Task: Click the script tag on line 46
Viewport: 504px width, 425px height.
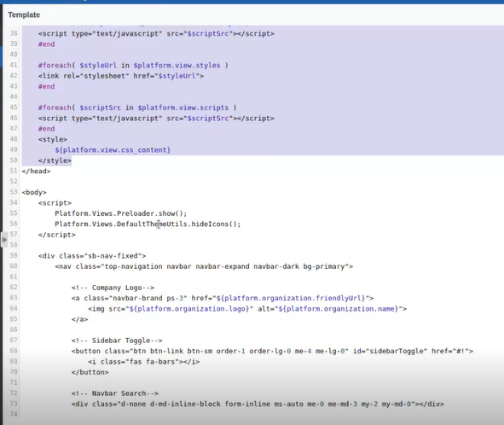Action: click(x=156, y=118)
